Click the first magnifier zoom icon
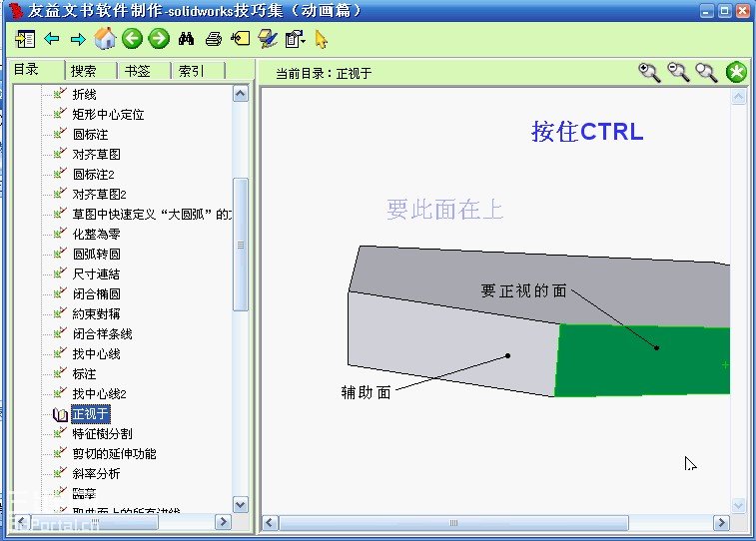This screenshot has height=541, width=756. pos(649,73)
